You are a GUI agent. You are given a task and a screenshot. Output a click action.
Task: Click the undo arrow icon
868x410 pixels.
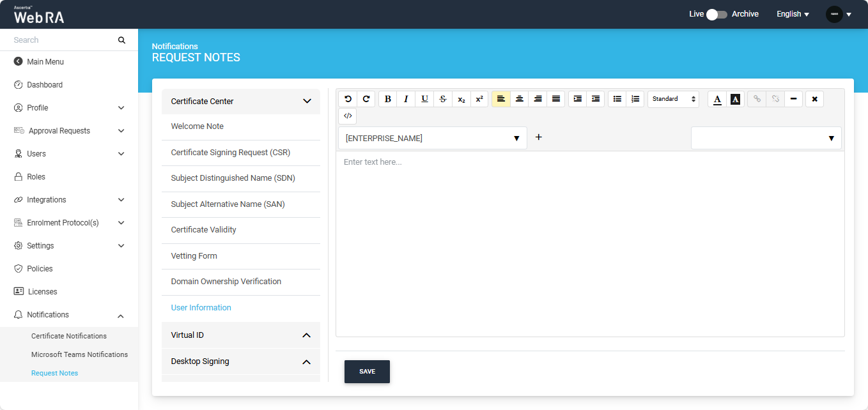[x=348, y=99]
